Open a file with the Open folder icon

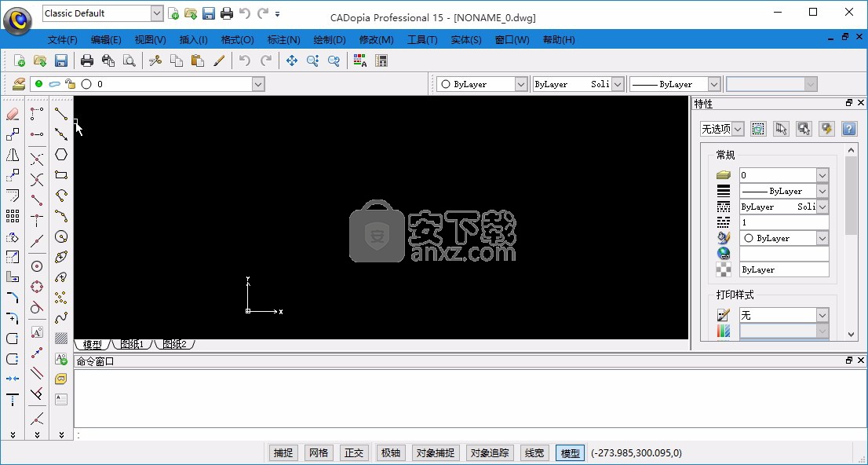click(40, 61)
